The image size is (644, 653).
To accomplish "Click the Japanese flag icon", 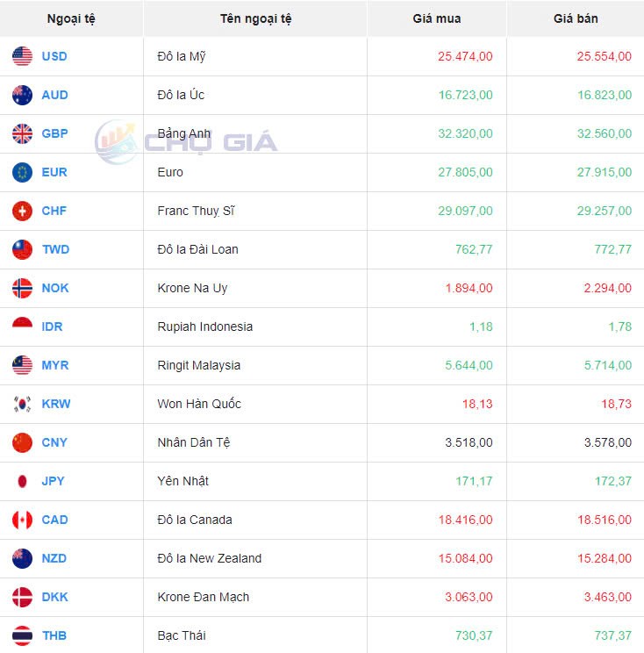I will coord(23,481).
